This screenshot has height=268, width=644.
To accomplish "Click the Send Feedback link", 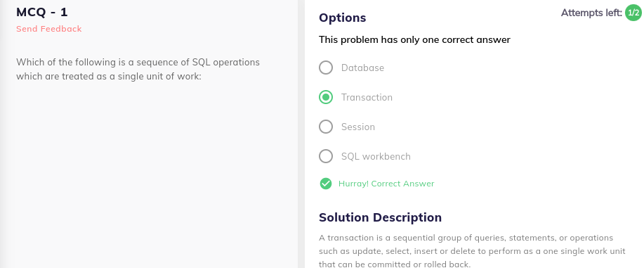I will [x=49, y=29].
